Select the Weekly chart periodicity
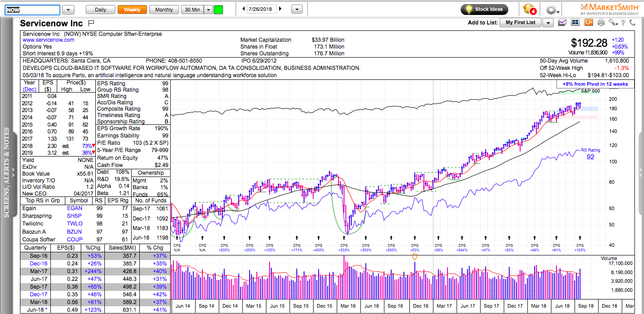Screen dimensions: 644x314 [x=132, y=10]
